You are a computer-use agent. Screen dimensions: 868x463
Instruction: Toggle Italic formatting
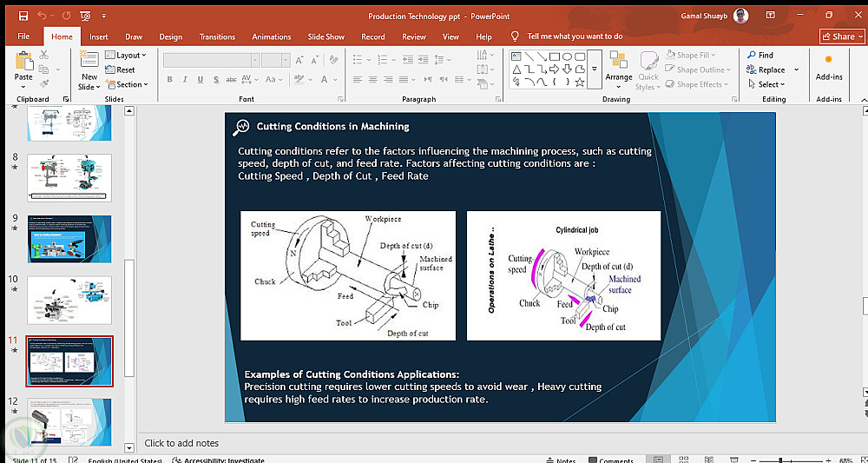pos(185,79)
